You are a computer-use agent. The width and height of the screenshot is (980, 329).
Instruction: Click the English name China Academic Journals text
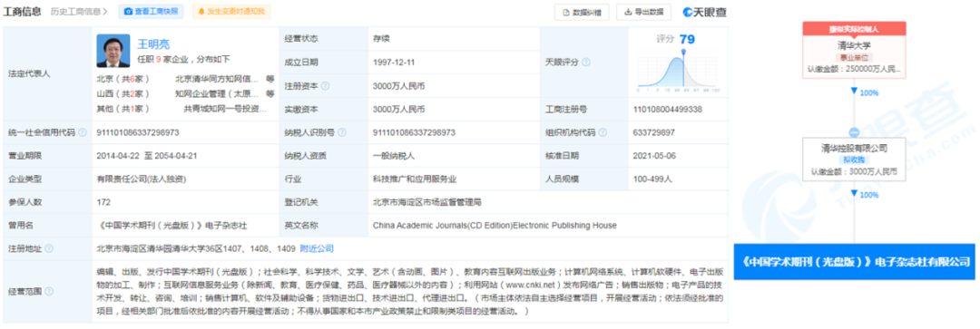tap(495, 226)
